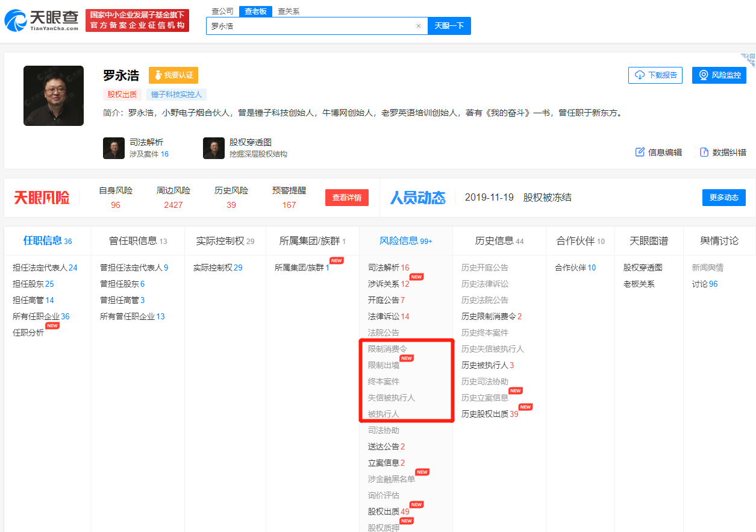The image size is (756, 532).
Task: Open the 任职信息 36 tab
Action: 48,241
